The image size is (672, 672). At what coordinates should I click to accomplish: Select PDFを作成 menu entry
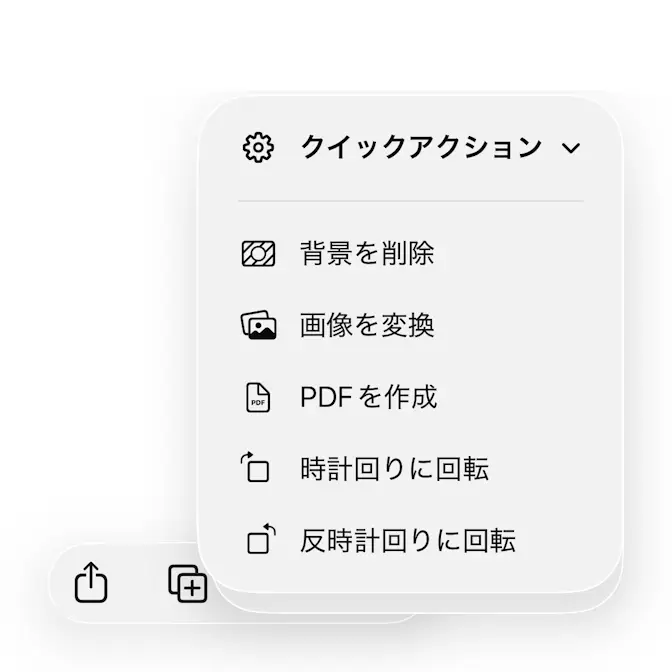pos(368,397)
